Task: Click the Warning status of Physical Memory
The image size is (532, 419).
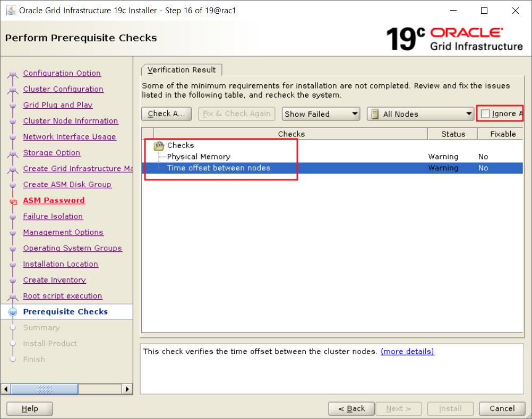Action: click(443, 156)
